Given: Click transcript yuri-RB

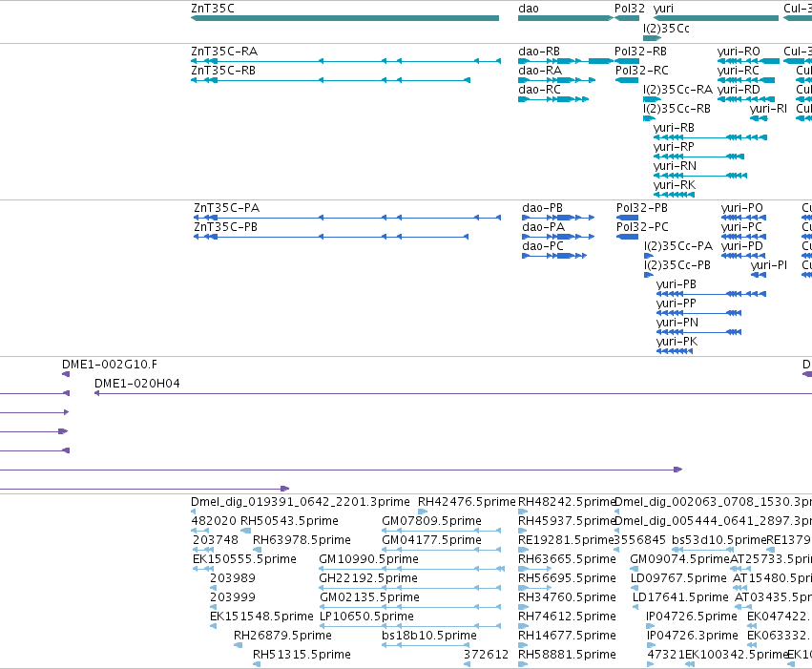Looking at the screenshot, I should 711,137.
